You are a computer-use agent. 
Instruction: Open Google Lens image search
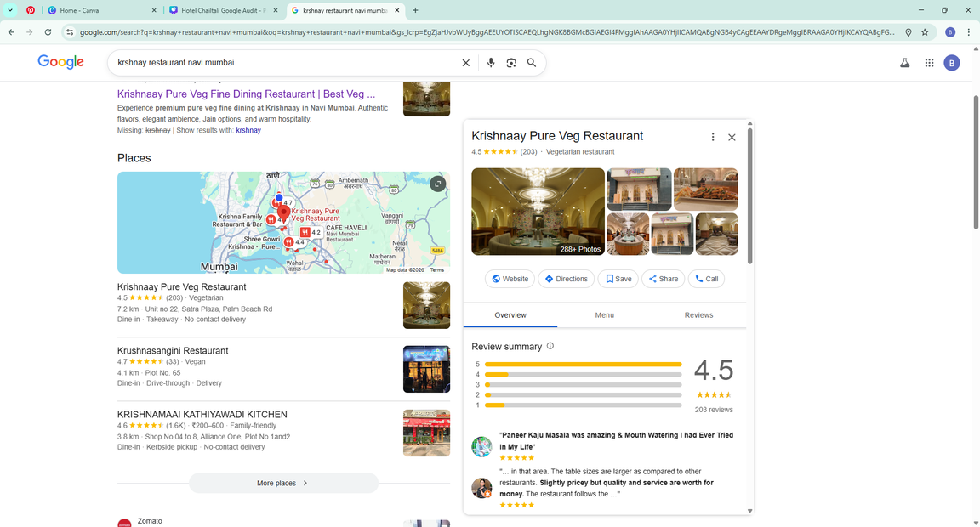coord(511,62)
